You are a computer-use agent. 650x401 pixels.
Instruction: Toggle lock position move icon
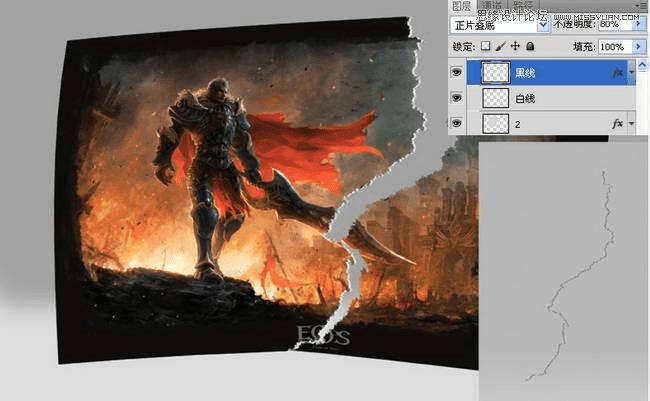click(x=515, y=46)
